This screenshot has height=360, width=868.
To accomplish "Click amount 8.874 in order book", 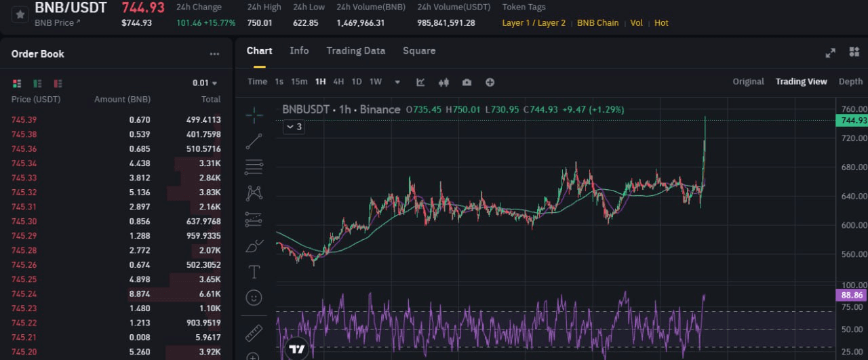I will pos(140,294).
